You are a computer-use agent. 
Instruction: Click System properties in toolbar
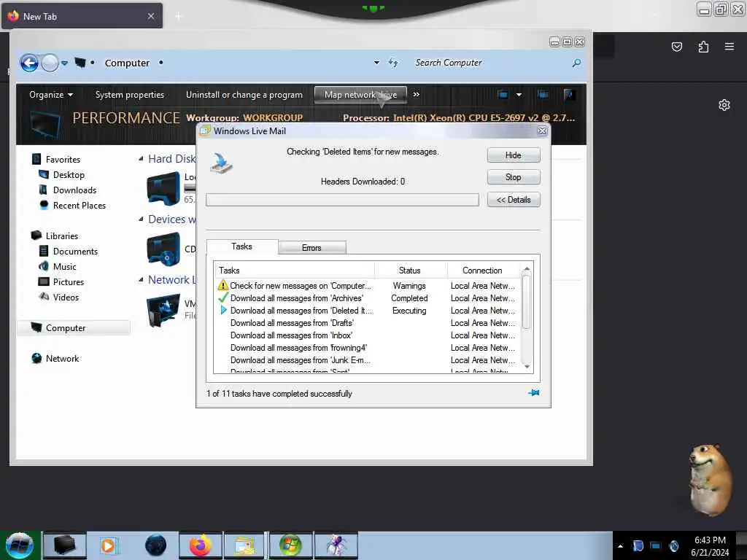(130, 94)
